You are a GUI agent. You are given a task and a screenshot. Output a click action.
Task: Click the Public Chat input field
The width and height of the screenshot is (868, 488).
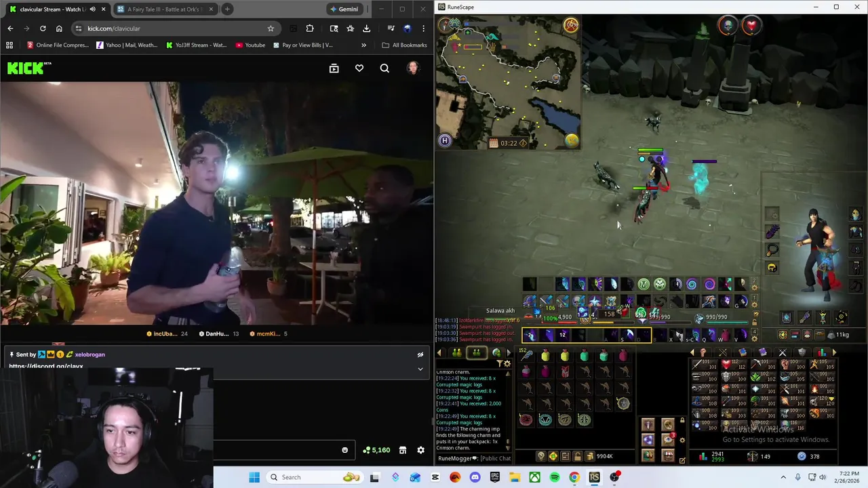click(x=475, y=458)
